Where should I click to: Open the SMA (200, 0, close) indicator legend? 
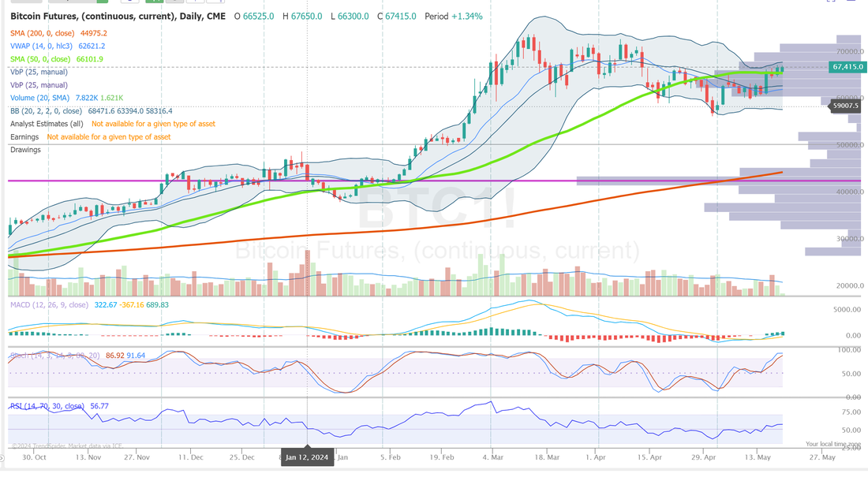pos(42,33)
